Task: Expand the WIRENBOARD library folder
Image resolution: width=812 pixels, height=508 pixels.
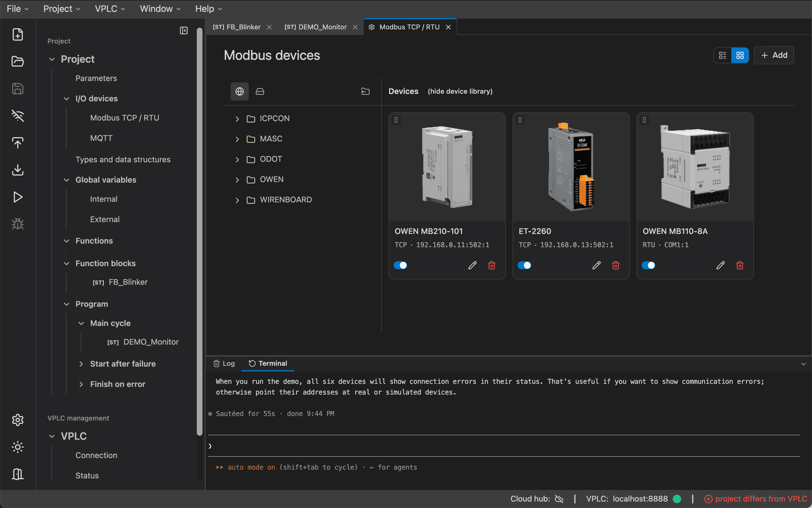Action: 237,200
